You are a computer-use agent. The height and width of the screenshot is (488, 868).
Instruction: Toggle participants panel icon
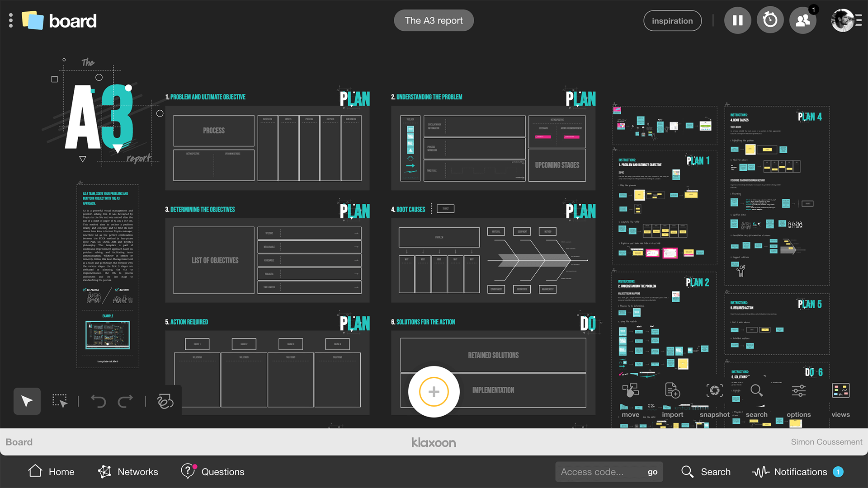pos(802,21)
